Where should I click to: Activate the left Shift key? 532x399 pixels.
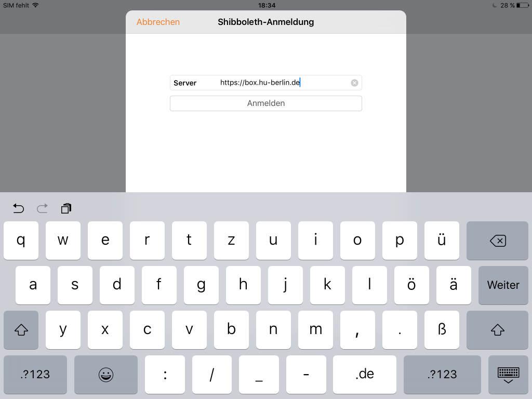pyautogui.click(x=21, y=330)
